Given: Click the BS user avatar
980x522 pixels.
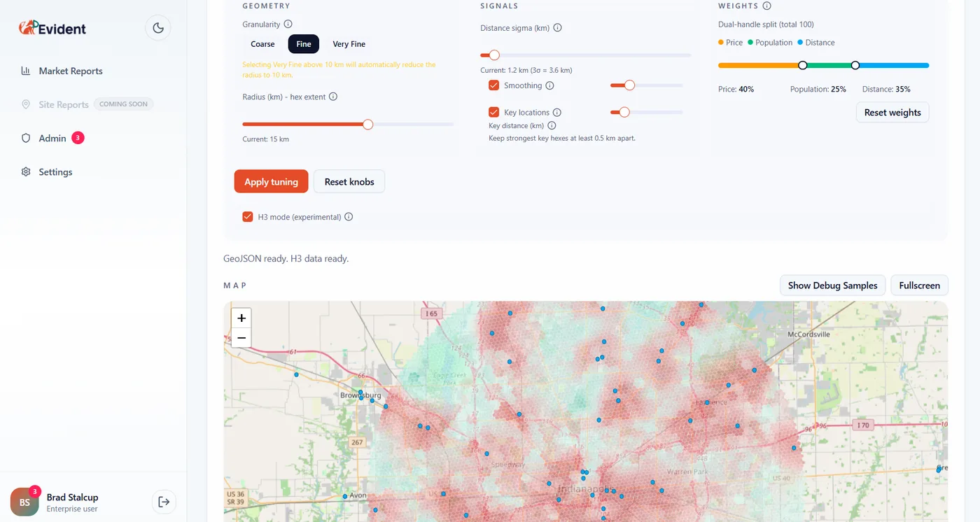Looking at the screenshot, I should [x=24, y=502].
